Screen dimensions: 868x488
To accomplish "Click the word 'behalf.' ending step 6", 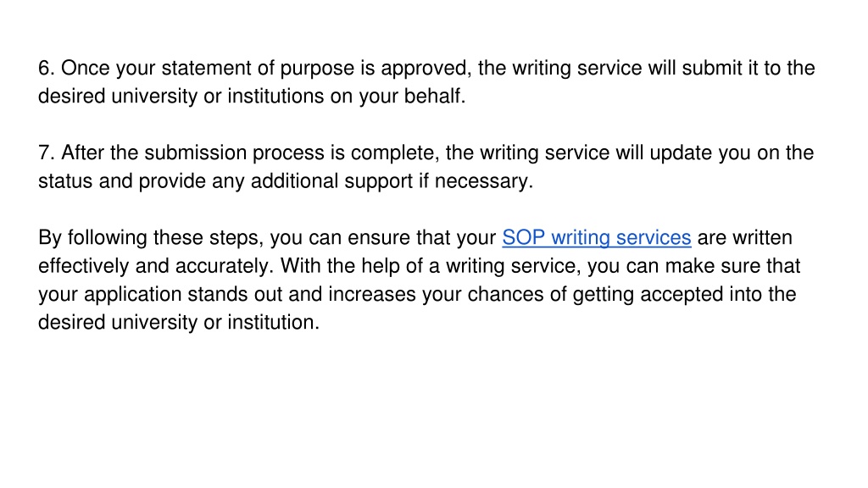I will coord(435,97).
